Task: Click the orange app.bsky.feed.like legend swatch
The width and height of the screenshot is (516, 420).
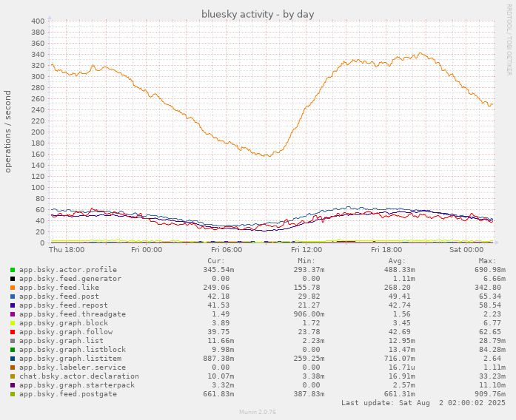Action: (x=13, y=288)
